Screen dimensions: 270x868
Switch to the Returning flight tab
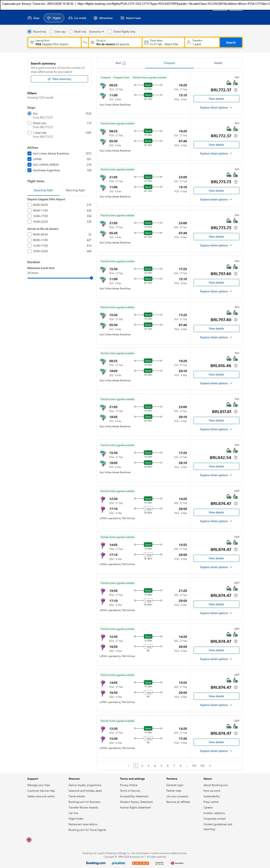(75, 190)
